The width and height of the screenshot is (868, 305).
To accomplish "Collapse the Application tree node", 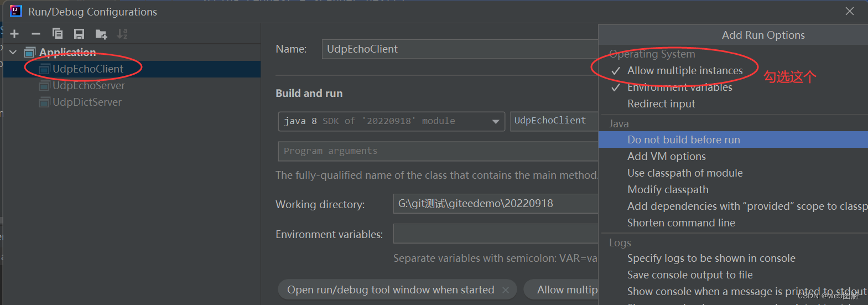I will (13, 53).
